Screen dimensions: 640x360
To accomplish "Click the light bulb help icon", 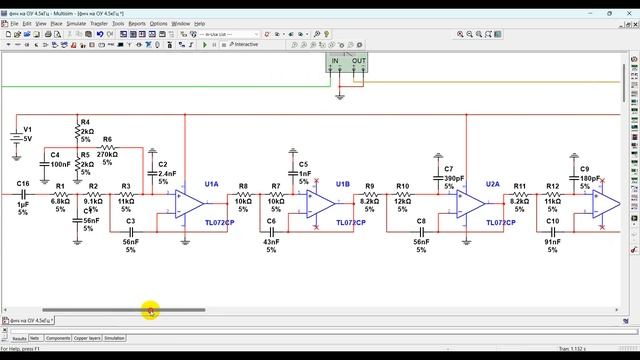I will tap(327, 34).
